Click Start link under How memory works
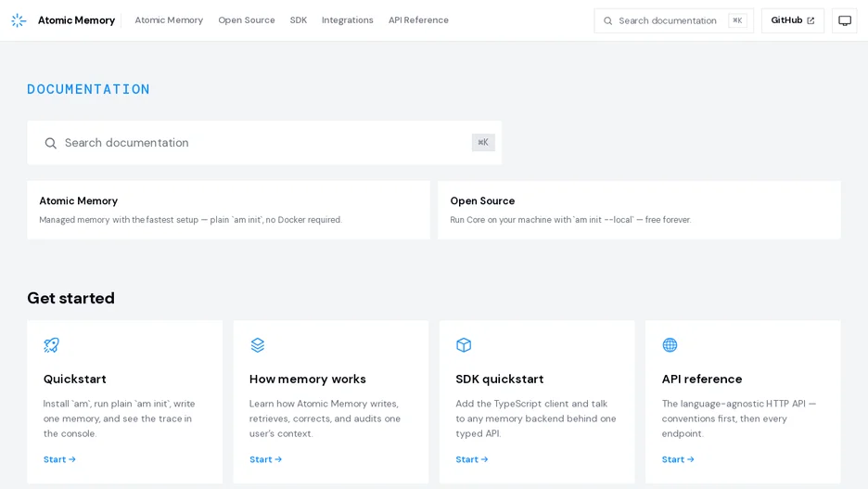The width and height of the screenshot is (868, 489). click(266, 459)
